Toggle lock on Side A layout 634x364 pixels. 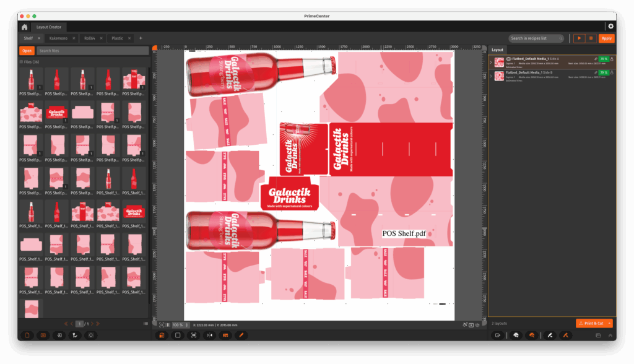[612, 59]
